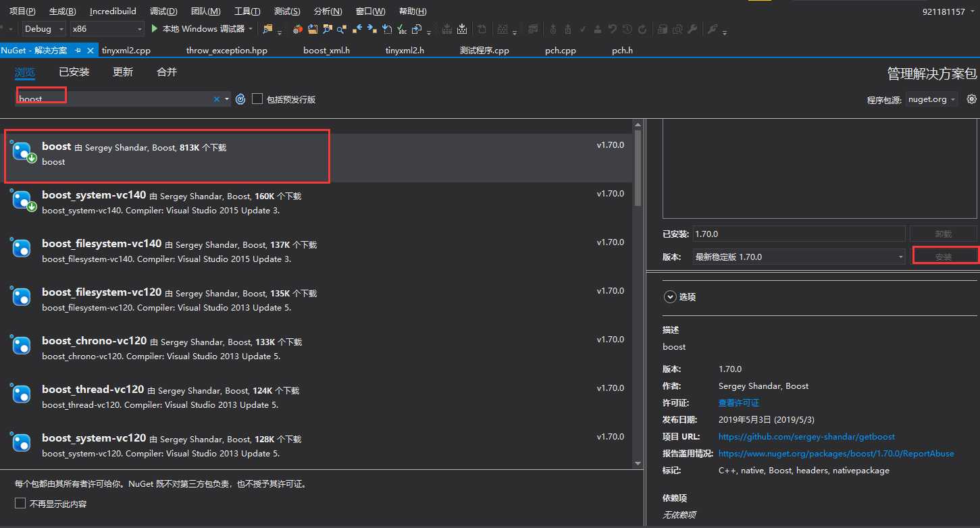Open the 帮助(H) help menu
The width and height of the screenshot is (980, 528).
(413, 11)
